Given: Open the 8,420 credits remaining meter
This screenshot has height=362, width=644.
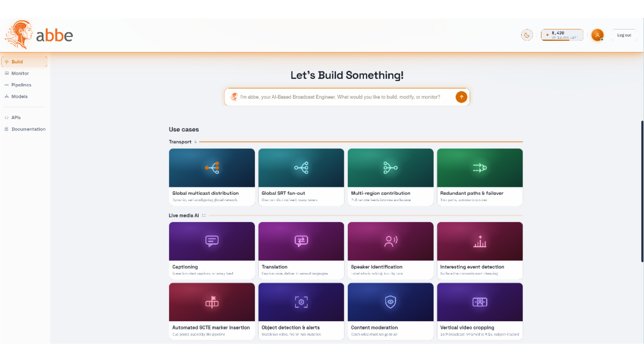Looking at the screenshot, I should point(562,35).
